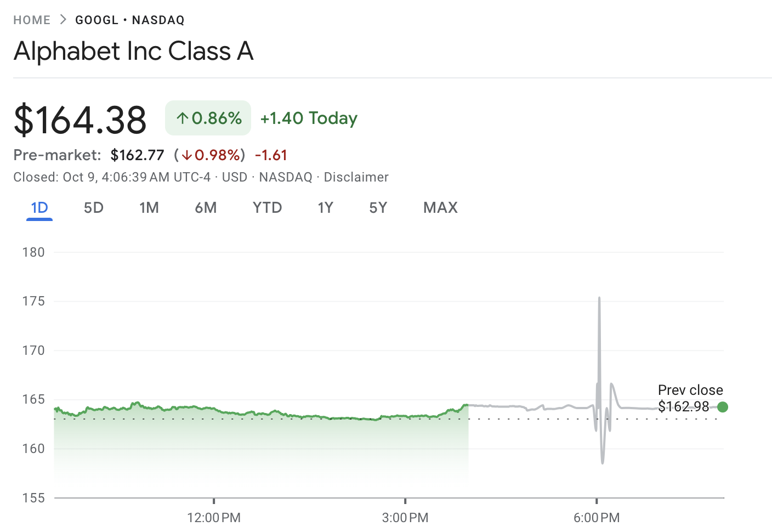The image size is (772, 532).
Task: Click the Prev close $162.98 label
Action: click(690, 398)
